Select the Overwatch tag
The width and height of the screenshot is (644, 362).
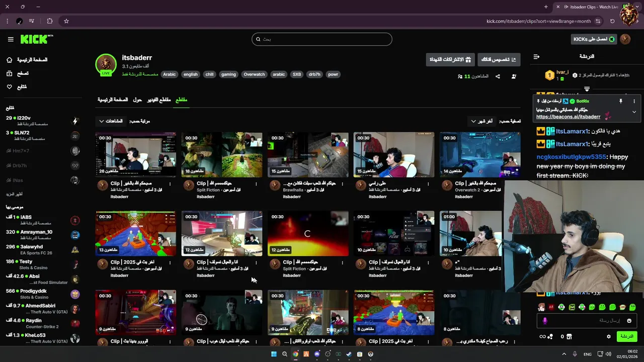[x=254, y=74]
